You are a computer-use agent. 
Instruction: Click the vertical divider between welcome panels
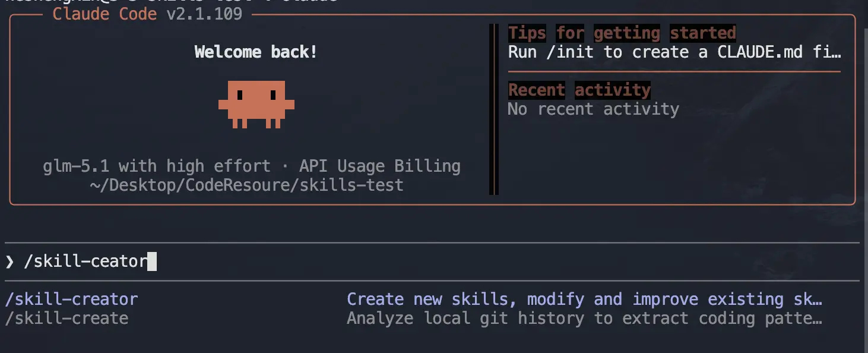click(493, 109)
